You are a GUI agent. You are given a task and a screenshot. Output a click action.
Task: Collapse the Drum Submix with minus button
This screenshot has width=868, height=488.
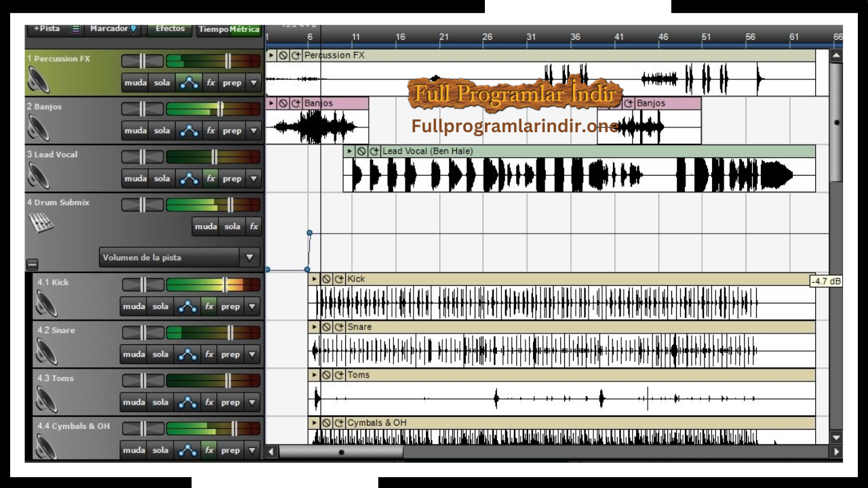[32, 265]
